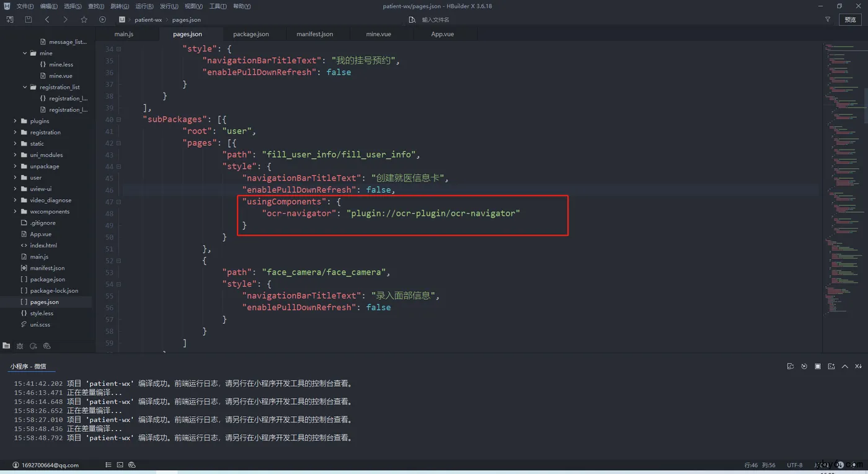Image resolution: width=868 pixels, height=474 pixels.
Task: Click the filter funnel icon
Action: coord(828,20)
